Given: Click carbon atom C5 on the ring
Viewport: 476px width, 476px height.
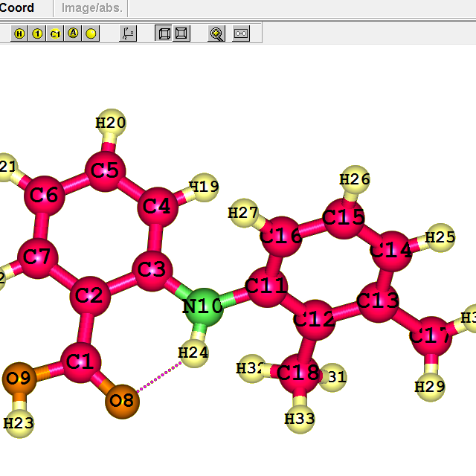Looking at the screenshot, I should point(105,171).
